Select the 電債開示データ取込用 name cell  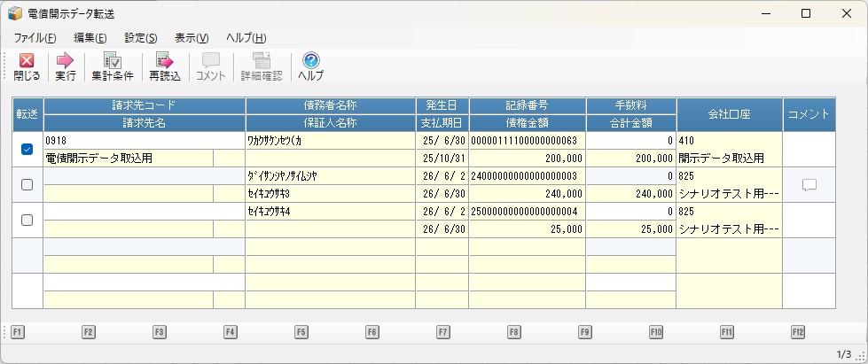128,159
